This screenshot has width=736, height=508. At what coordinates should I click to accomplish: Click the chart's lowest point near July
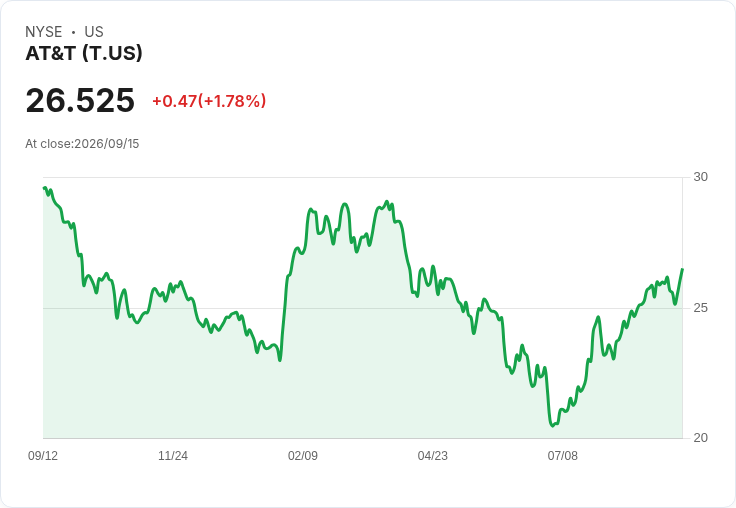(552, 426)
